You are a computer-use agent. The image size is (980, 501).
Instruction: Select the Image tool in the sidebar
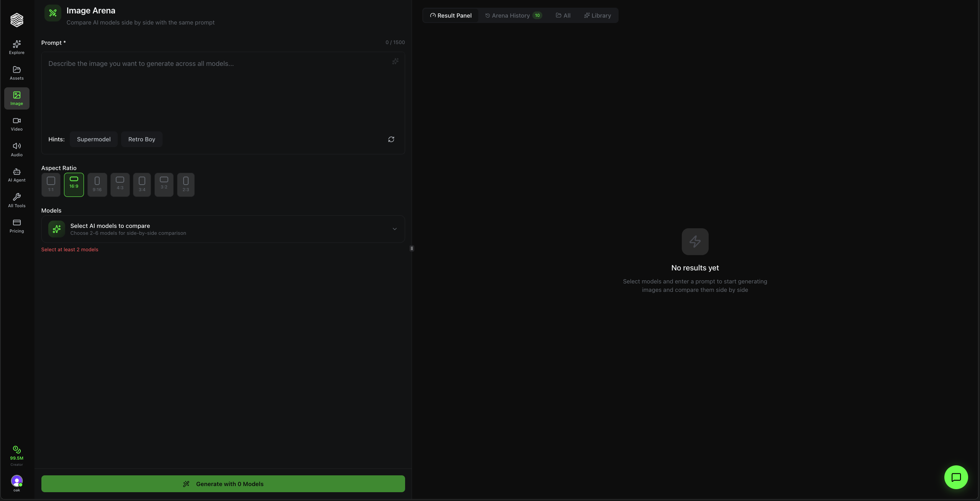click(x=16, y=98)
